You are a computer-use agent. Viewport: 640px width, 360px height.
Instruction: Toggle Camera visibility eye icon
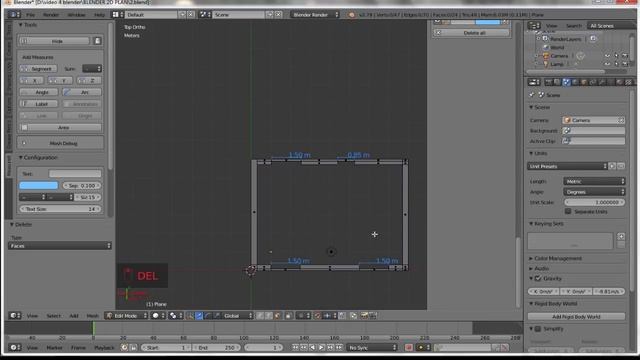[x=607, y=56]
